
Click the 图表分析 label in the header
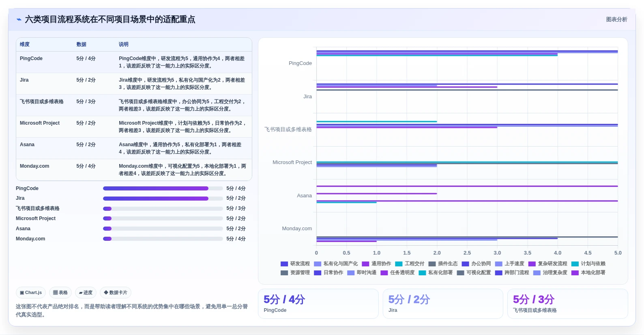616,19
